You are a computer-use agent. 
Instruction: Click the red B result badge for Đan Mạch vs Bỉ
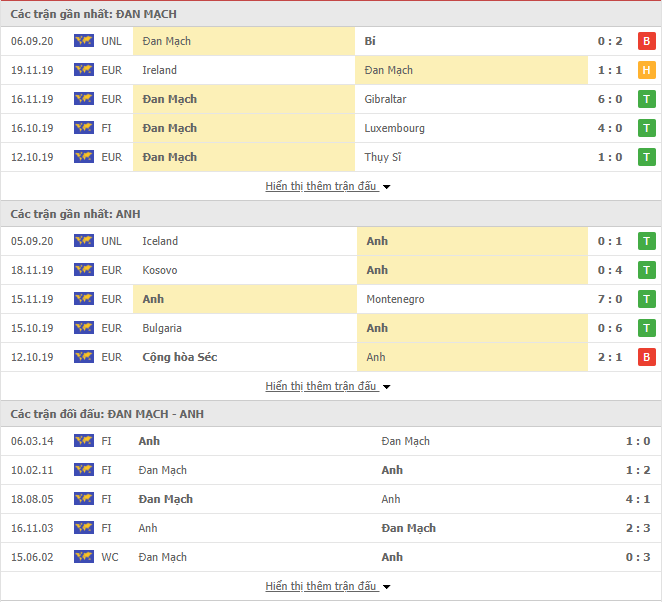pyautogui.click(x=647, y=41)
